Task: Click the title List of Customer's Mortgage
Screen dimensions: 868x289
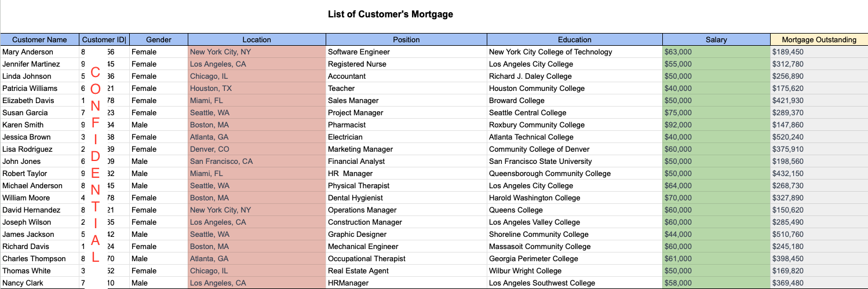Action: pos(391,14)
